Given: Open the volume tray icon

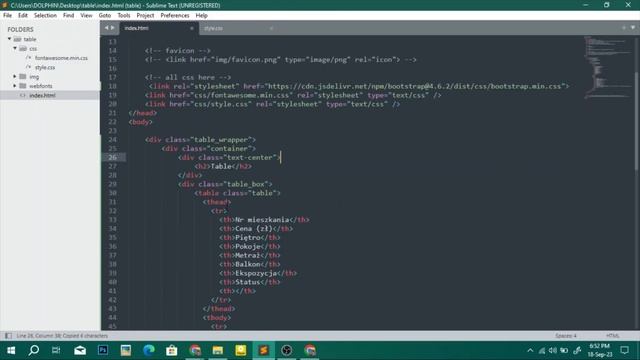Looking at the screenshot, I should click(553, 350).
